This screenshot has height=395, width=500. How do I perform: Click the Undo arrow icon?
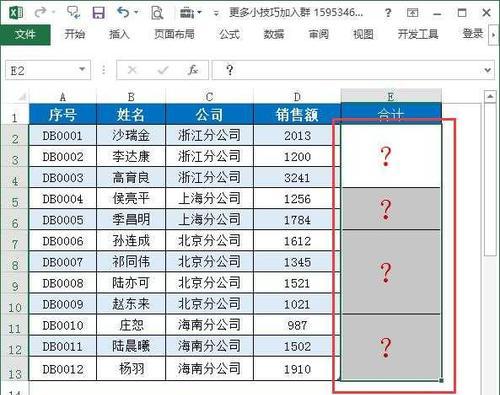pos(123,12)
